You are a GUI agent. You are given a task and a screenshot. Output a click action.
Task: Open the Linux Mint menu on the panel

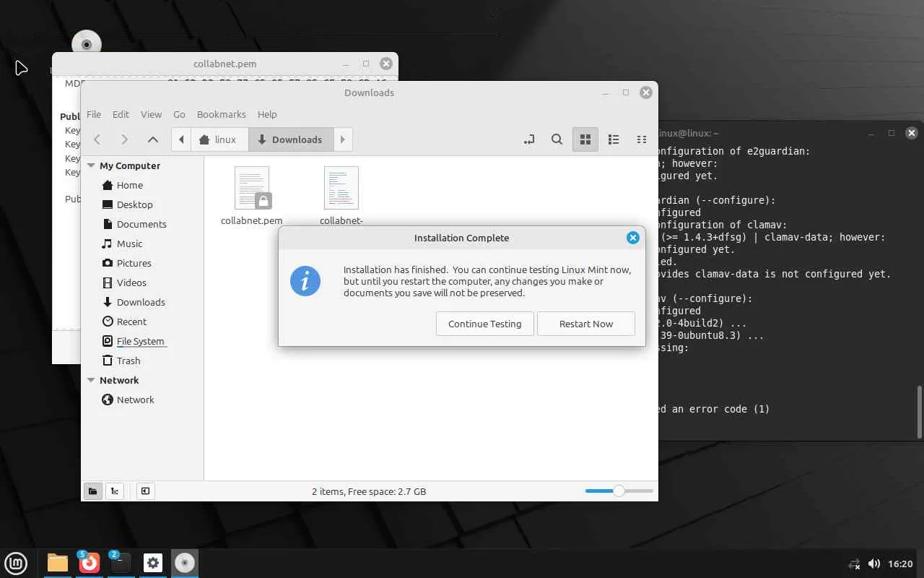pos(16,563)
